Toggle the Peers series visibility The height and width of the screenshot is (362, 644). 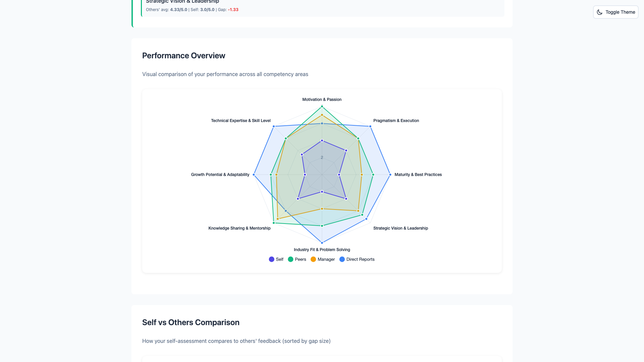tap(297, 259)
